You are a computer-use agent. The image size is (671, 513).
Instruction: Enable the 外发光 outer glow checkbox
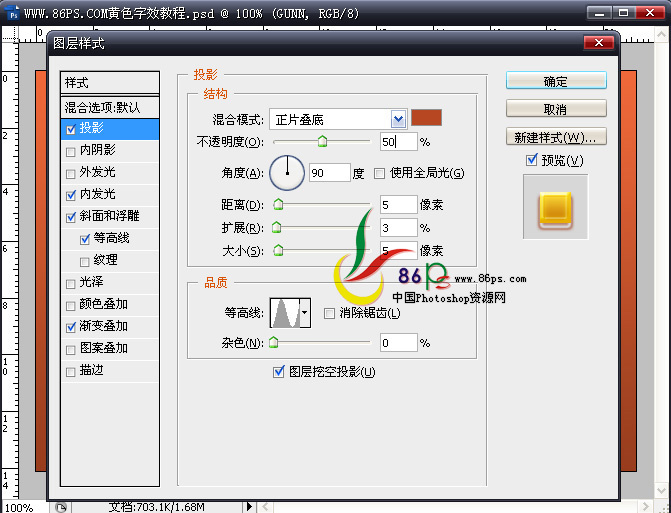click(71, 174)
